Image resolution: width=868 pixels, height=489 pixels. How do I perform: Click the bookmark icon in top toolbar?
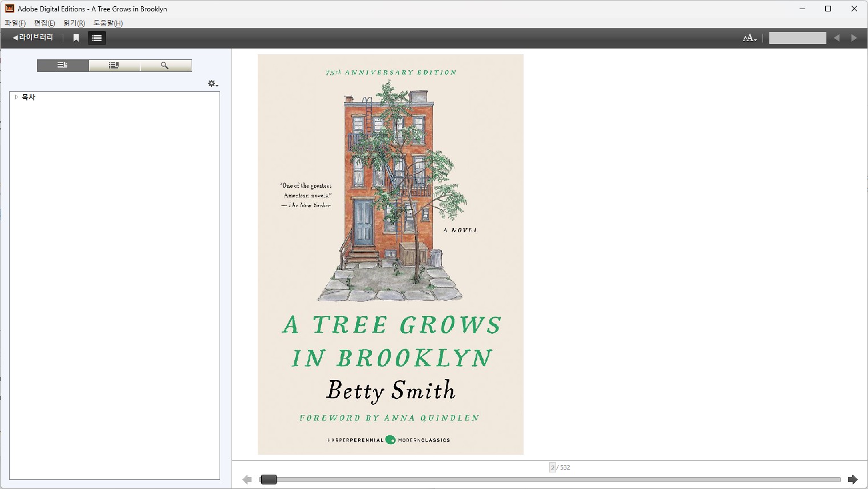pos(76,38)
